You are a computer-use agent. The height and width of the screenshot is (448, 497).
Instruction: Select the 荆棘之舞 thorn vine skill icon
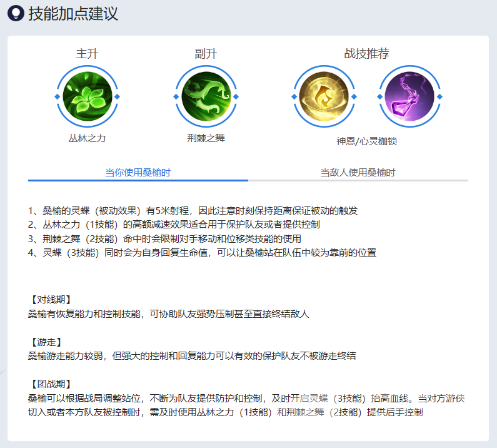206,96
